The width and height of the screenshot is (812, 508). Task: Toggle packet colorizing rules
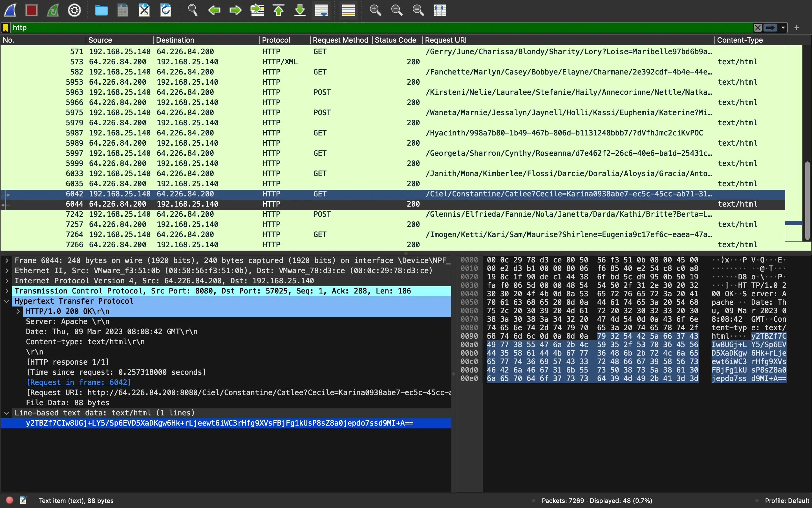click(x=348, y=10)
